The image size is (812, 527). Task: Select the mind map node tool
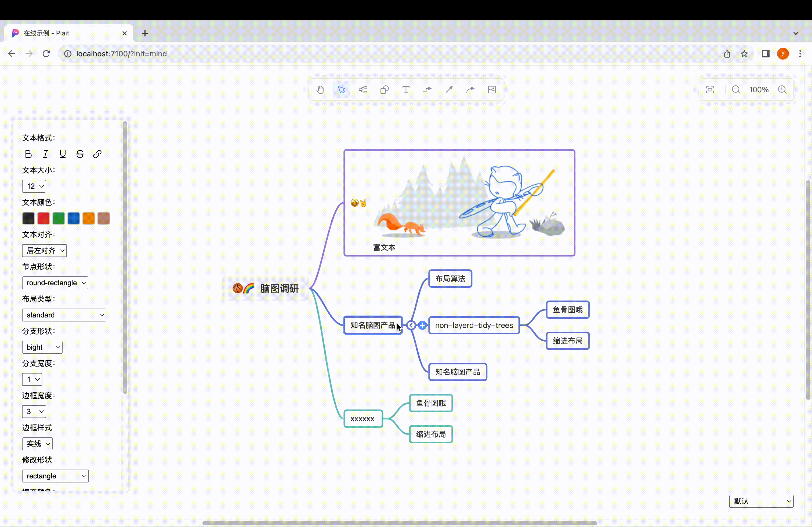pyautogui.click(x=363, y=90)
